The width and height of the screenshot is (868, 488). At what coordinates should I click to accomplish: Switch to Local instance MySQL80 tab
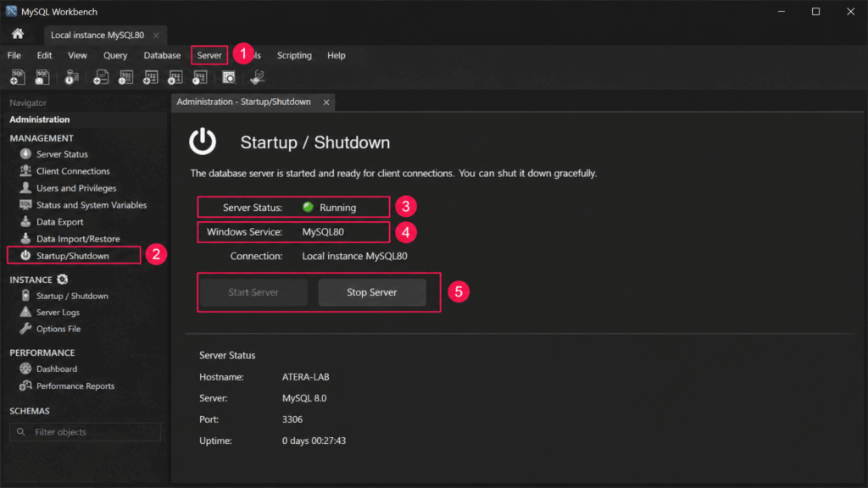97,35
